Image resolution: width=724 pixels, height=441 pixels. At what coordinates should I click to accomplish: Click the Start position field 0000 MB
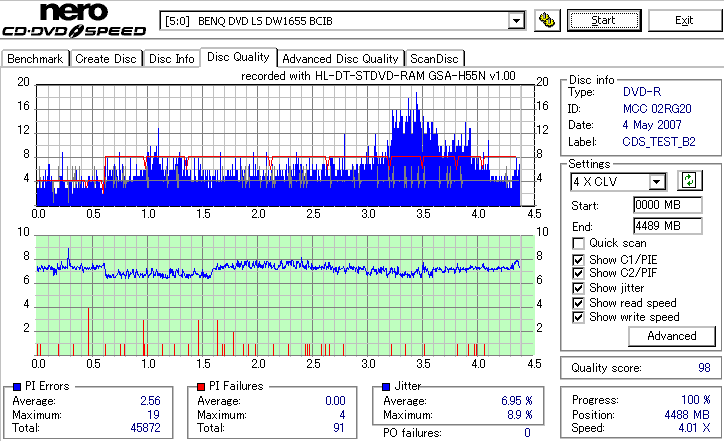[668, 205]
